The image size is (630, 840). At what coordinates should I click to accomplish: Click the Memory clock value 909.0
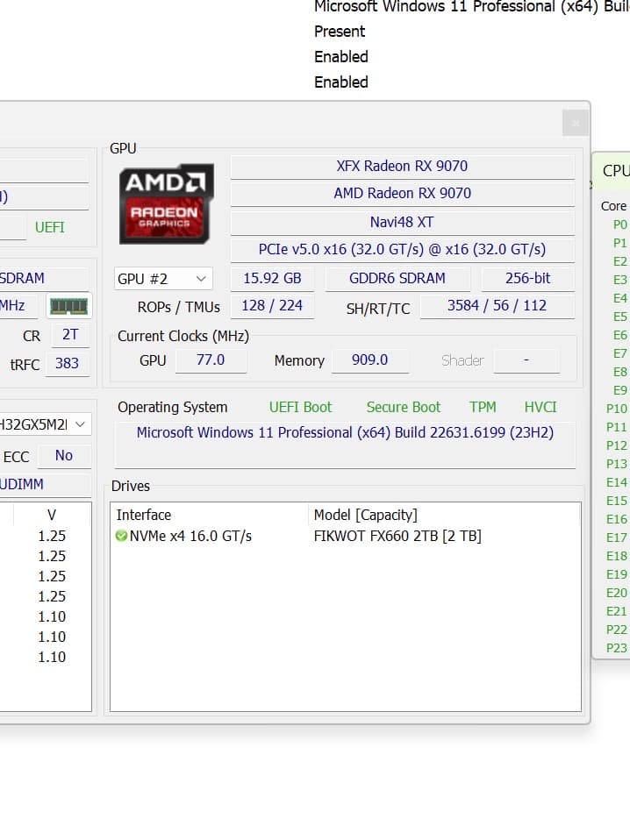pyautogui.click(x=370, y=360)
